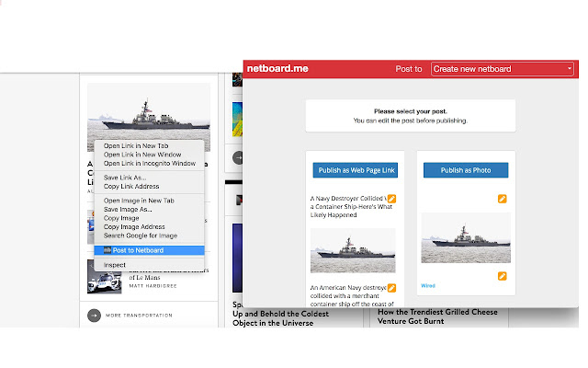This screenshot has width=588, height=368.
Task: Click the Netboard icon in the context menu
Action: point(107,250)
